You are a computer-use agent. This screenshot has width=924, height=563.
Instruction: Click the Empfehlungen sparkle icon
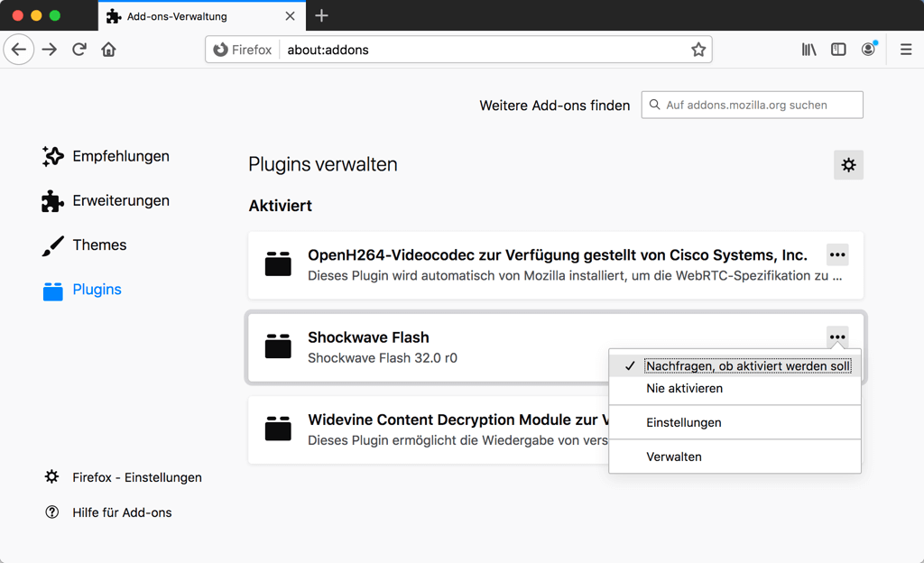[x=52, y=156]
